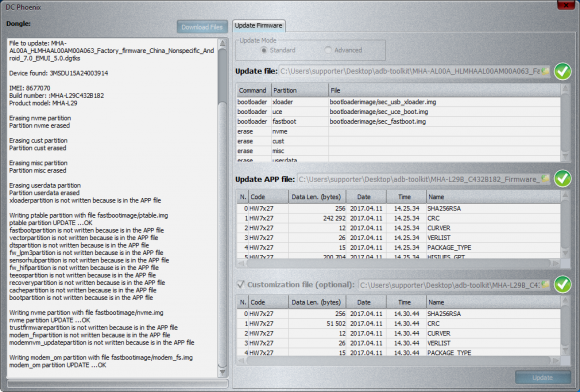
Task: Select CRC row with 51 502 bytes
Action: [x=398, y=324]
